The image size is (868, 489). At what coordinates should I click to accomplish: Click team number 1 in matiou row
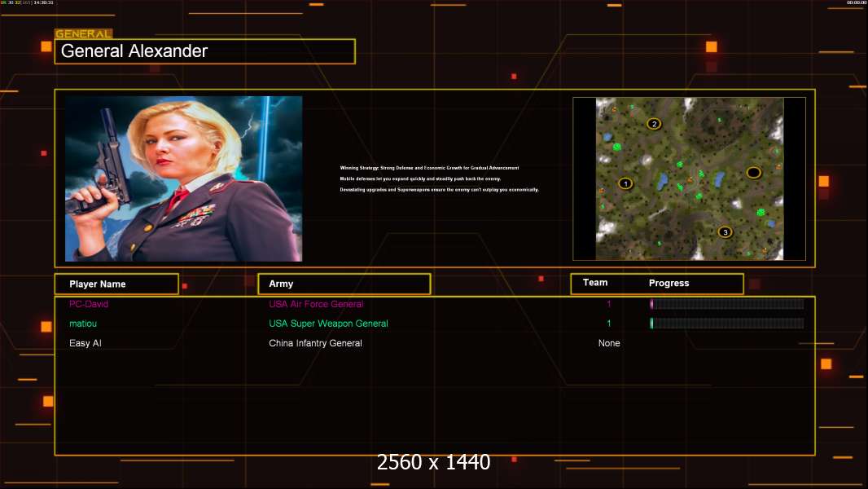[x=609, y=324]
